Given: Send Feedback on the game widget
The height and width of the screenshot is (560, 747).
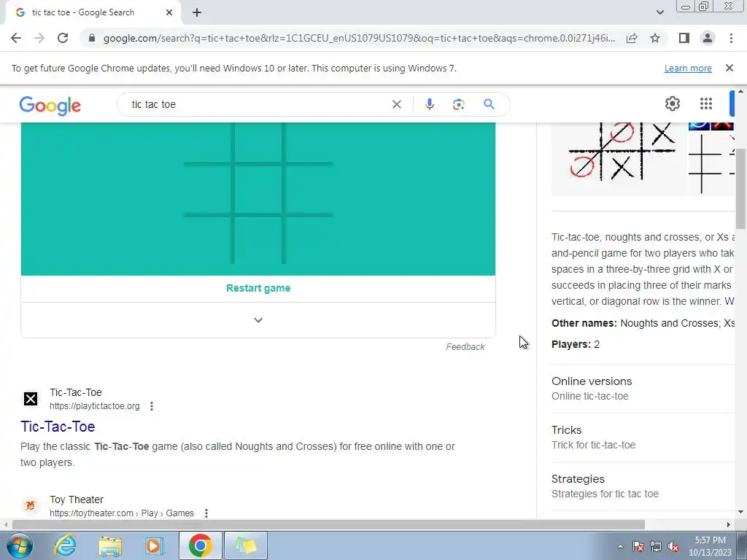Looking at the screenshot, I should pyautogui.click(x=465, y=347).
